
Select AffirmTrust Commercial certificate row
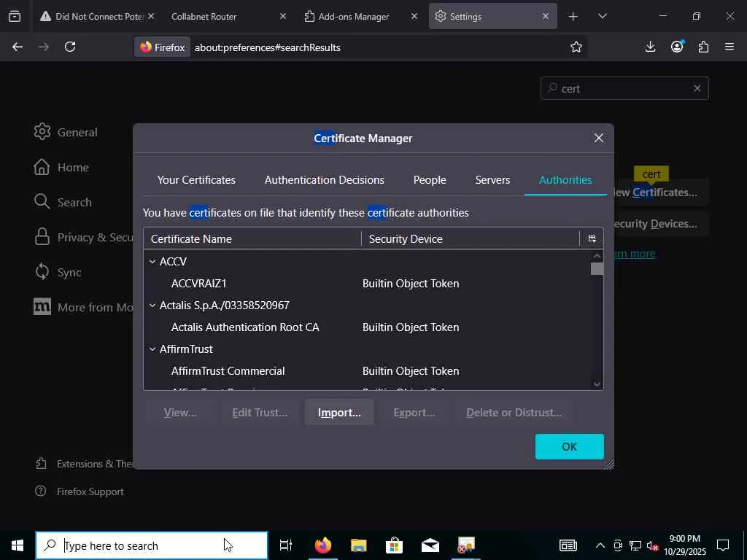(368, 371)
